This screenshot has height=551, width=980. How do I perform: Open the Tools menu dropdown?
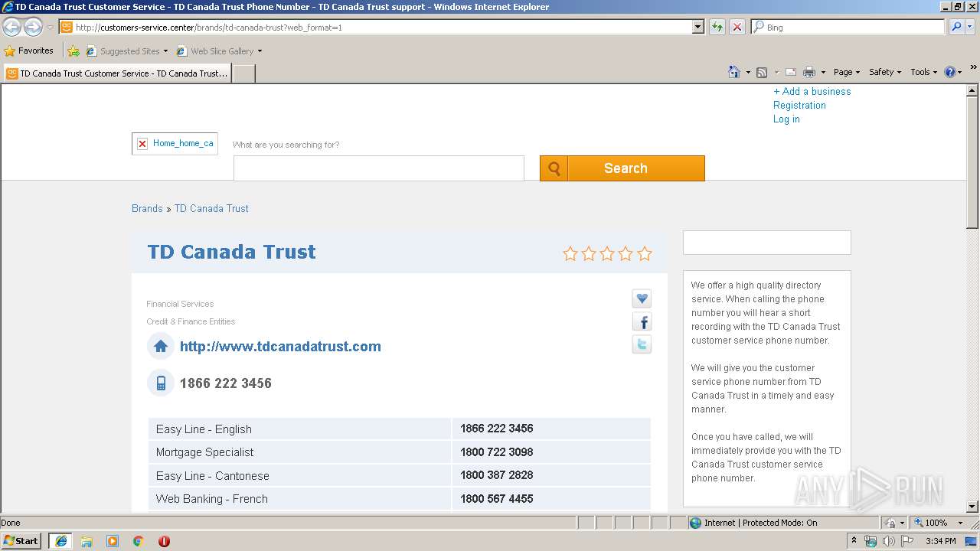click(x=924, y=72)
